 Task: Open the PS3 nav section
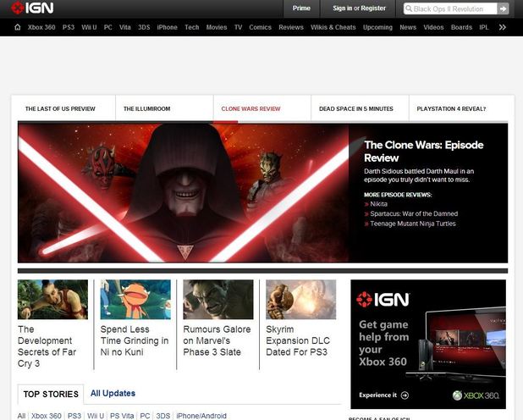click(x=69, y=27)
